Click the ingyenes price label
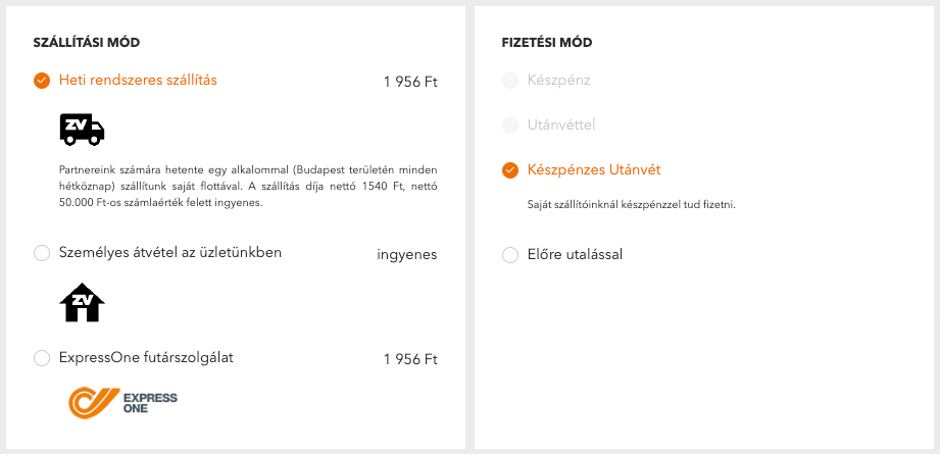 click(407, 255)
